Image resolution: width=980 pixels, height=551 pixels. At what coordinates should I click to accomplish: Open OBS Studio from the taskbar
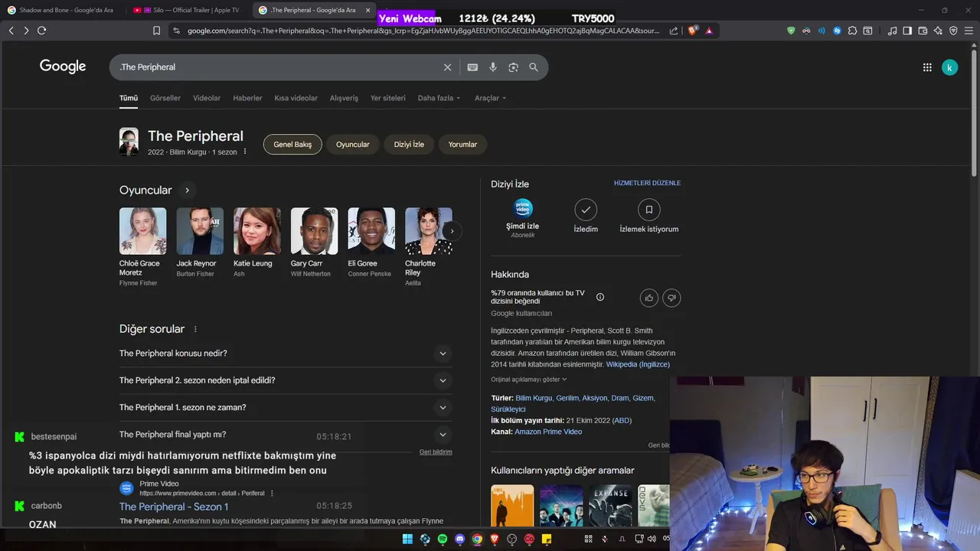pyautogui.click(x=512, y=540)
